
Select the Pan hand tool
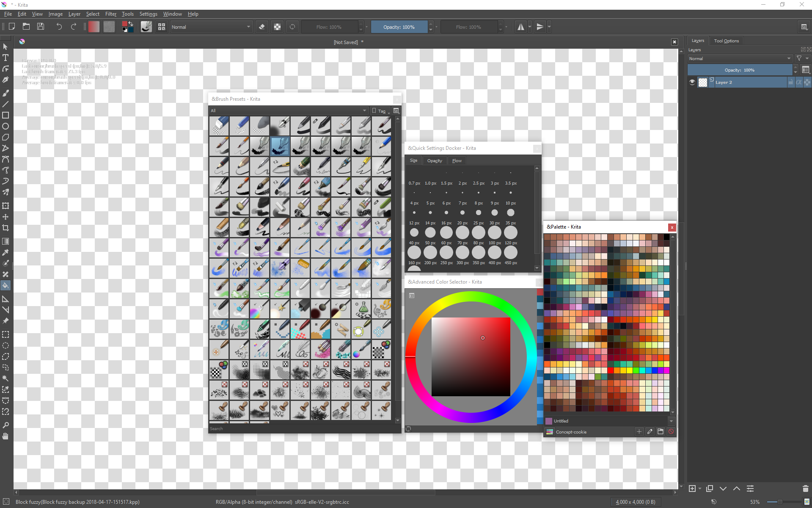pyautogui.click(x=6, y=436)
